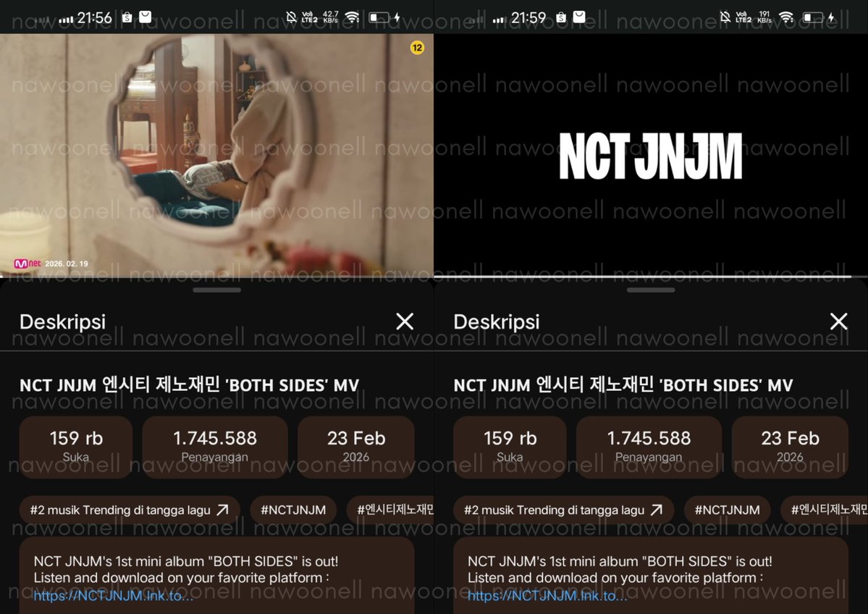This screenshot has height=614, width=868.
Task: Tap the left #엔시티제노재민 hashtag chip
Action: pyautogui.click(x=390, y=510)
